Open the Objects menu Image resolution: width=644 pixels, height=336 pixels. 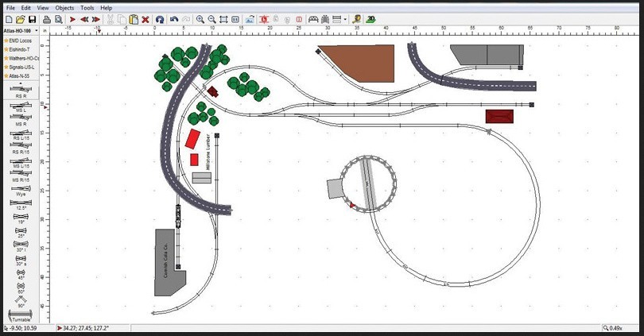pyautogui.click(x=64, y=7)
